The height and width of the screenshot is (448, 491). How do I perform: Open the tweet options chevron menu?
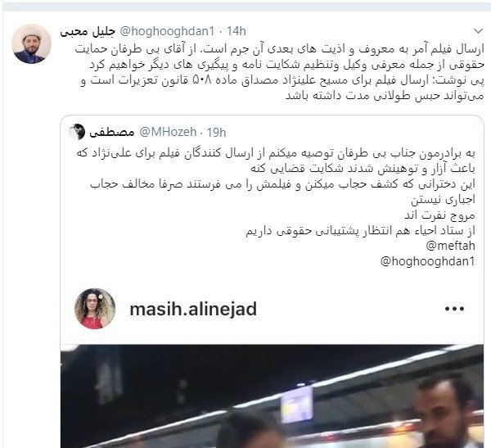click(x=478, y=31)
